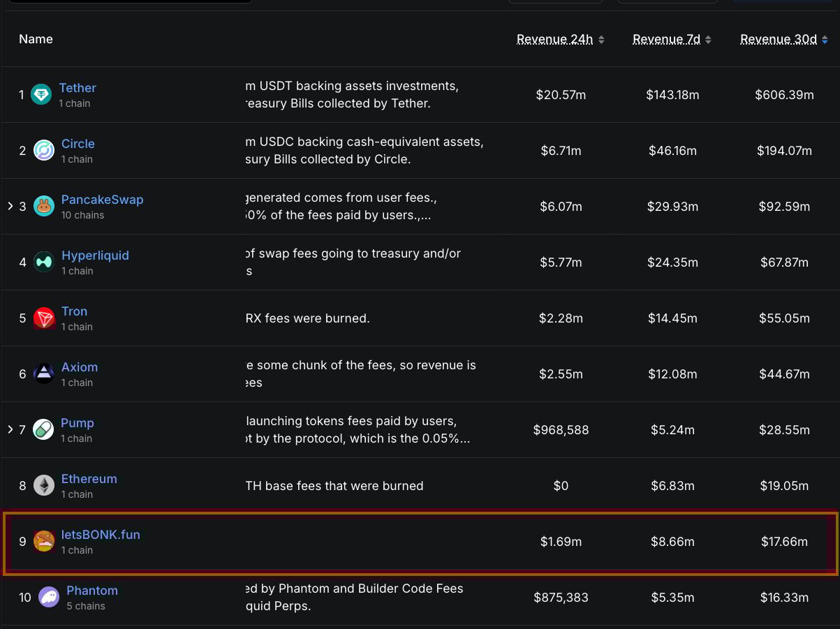Click Tron's 30d revenue $55.05m
Screen dimensions: 840x629
784,318
